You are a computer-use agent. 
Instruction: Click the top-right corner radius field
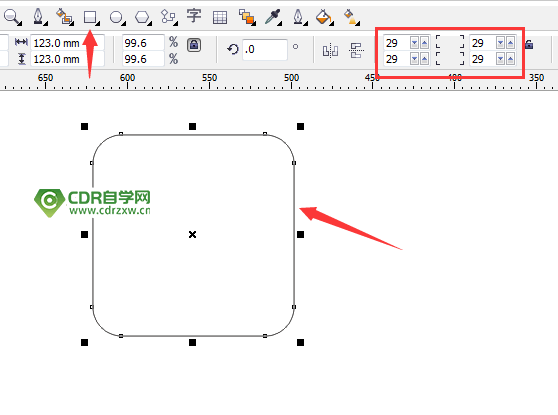[483, 43]
